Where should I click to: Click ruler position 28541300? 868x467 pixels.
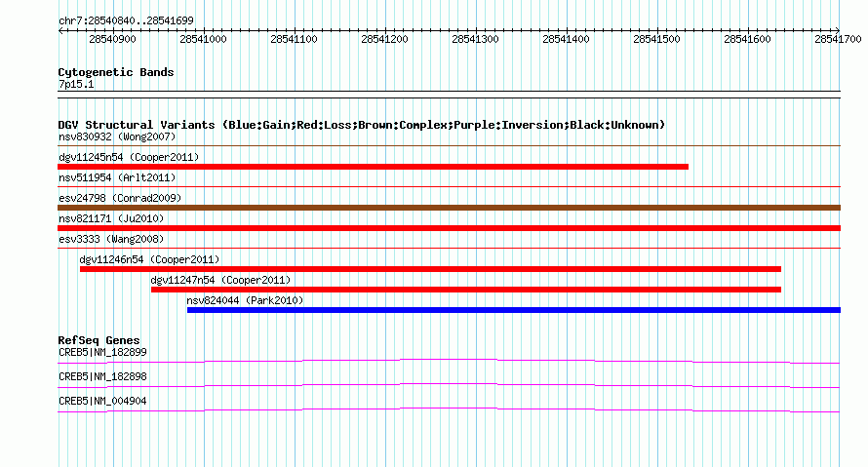(476, 39)
